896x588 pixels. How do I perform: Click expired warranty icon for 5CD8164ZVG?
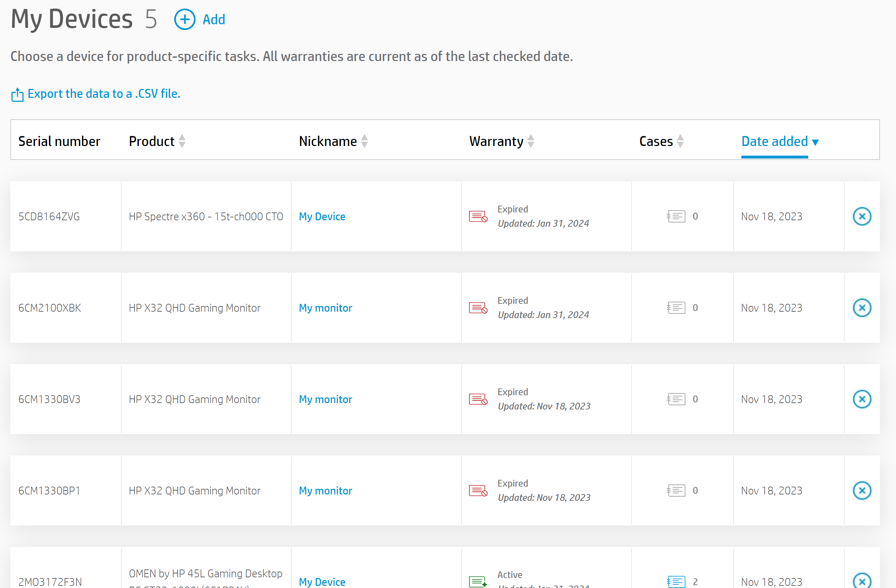tap(478, 216)
